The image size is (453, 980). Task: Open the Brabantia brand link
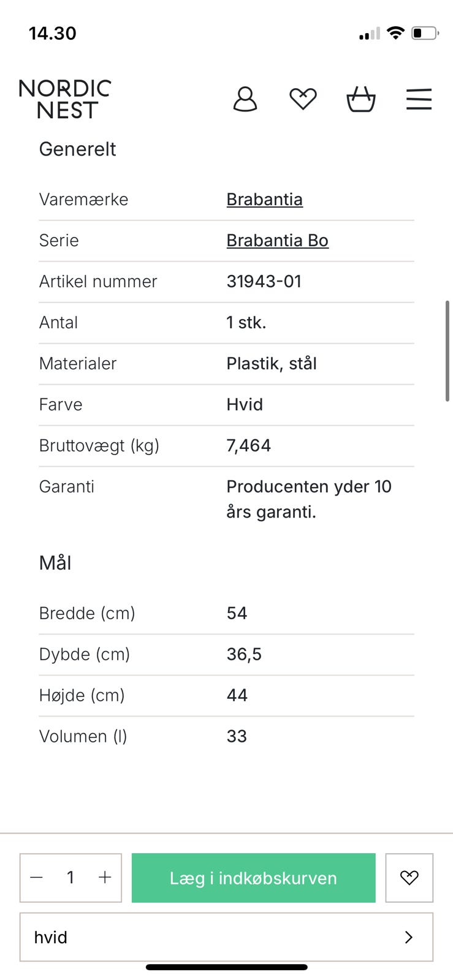point(264,200)
